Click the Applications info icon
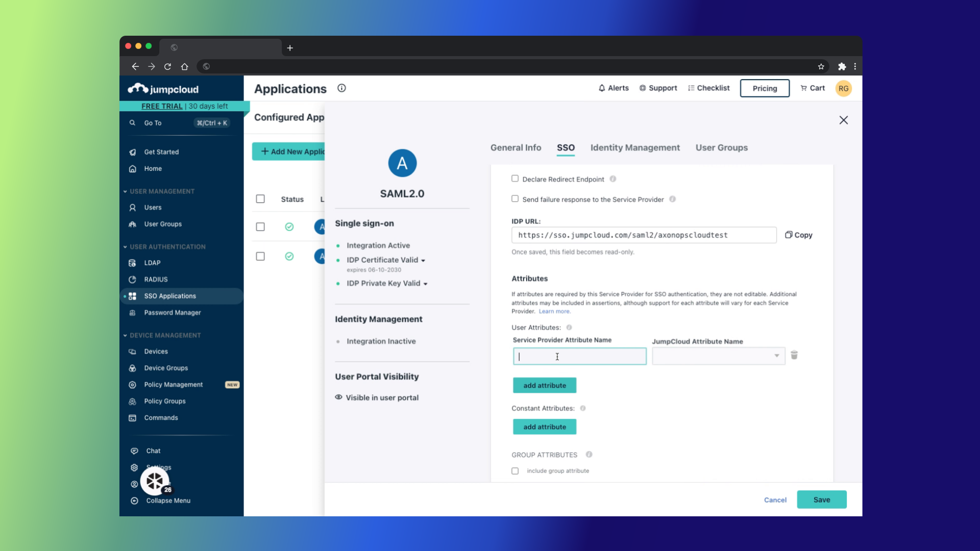Viewport: 980px width, 551px height. coord(341,88)
